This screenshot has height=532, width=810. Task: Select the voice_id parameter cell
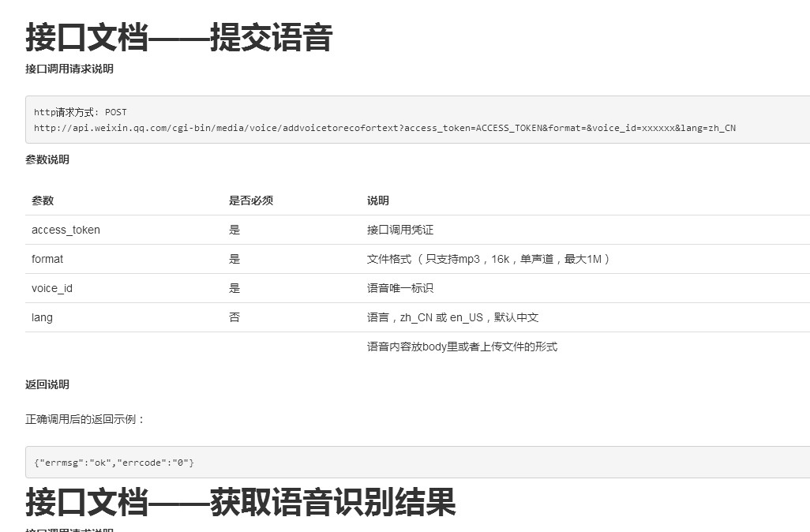(x=52, y=288)
